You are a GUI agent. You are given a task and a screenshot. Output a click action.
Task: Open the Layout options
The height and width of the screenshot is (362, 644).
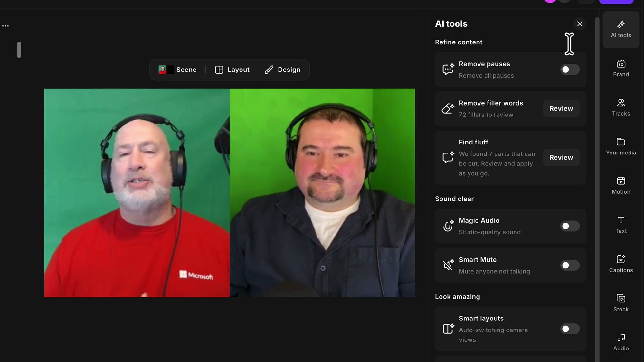click(x=232, y=70)
